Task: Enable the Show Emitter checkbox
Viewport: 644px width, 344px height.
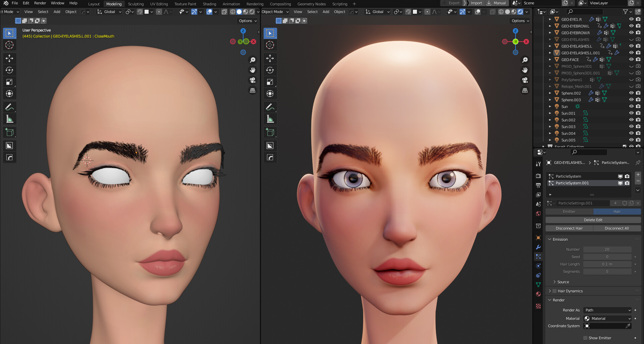Action: [585, 338]
